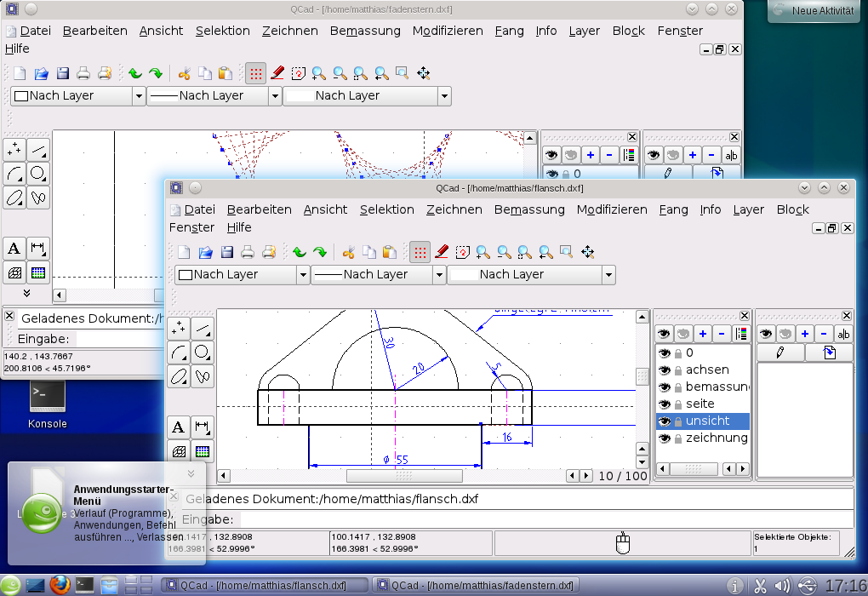Save the flansch.dxf drawing via the floppy icon

[x=226, y=253]
